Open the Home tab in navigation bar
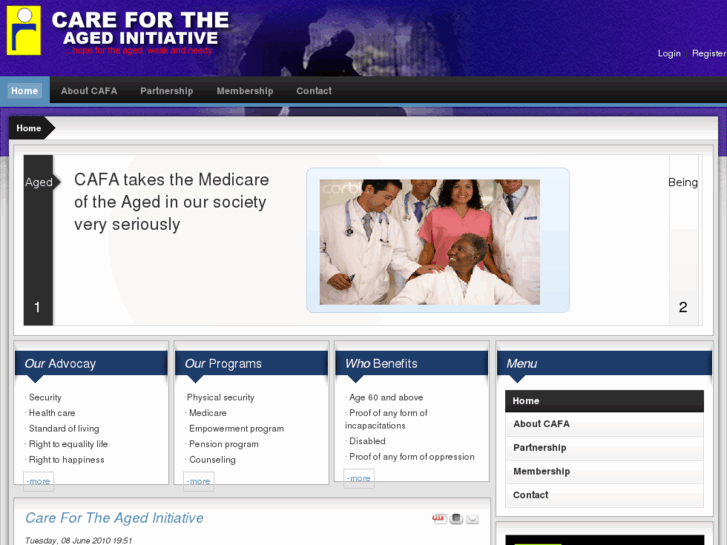The width and height of the screenshot is (727, 545). tap(24, 91)
